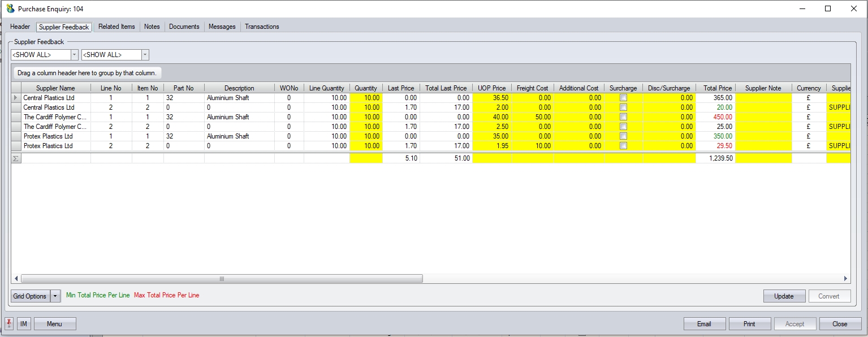
Task: Enable Surcharge checkbox for Protex Plastics line 2
Action: pyautogui.click(x=623, y=146)
